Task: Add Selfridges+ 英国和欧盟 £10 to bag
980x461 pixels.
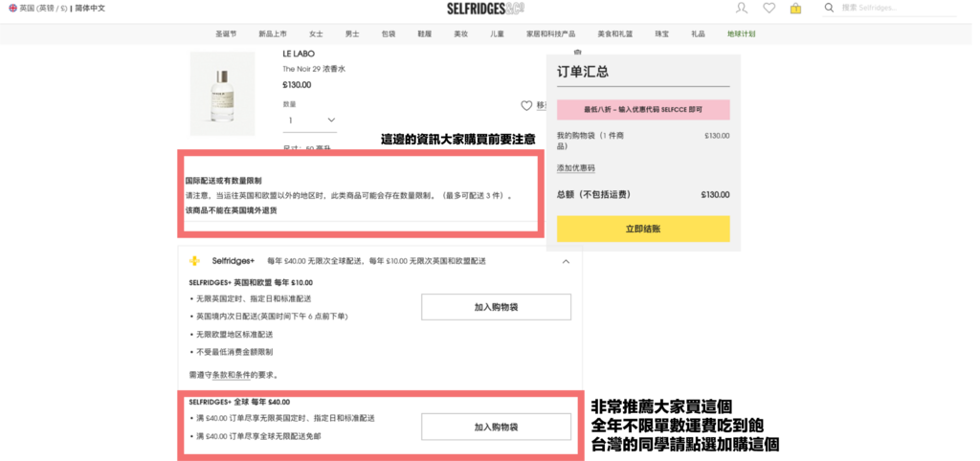Action: tap(497, 307)
